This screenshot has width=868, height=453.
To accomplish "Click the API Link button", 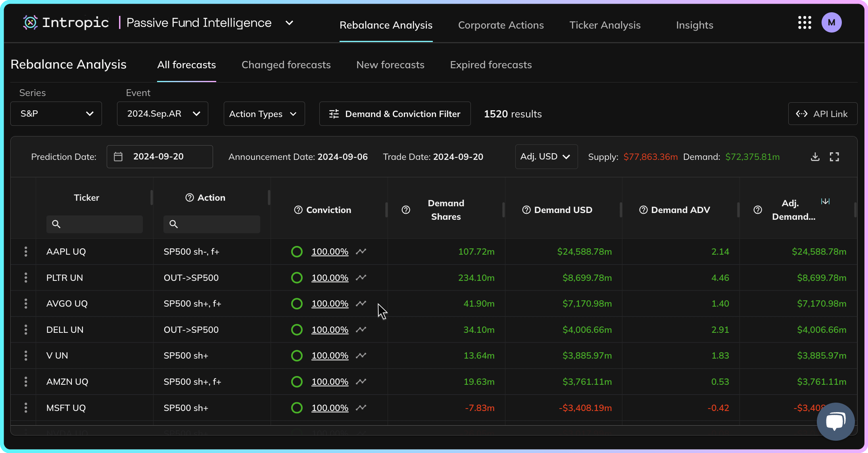I will pos(822,114).
